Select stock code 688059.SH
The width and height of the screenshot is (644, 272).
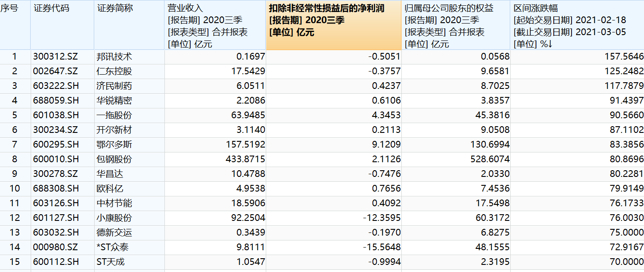tap(56, 101)
